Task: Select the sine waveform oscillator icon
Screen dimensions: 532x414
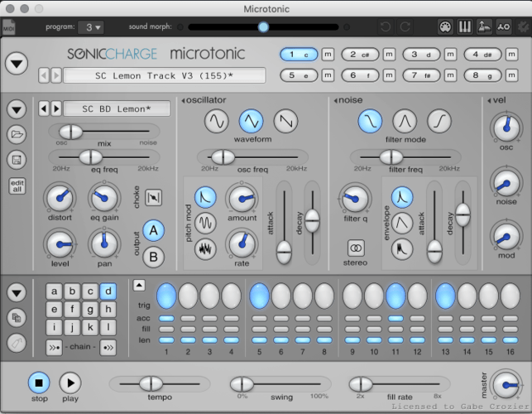Action: click(216, 121)
